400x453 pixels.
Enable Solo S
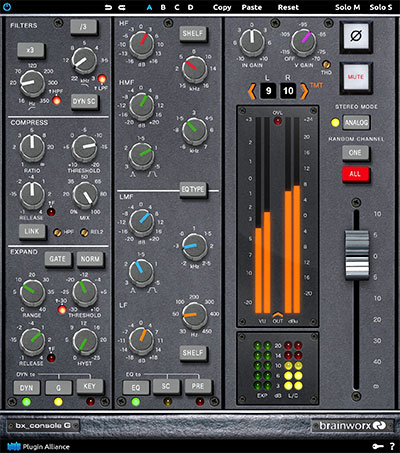click(381, 7)
